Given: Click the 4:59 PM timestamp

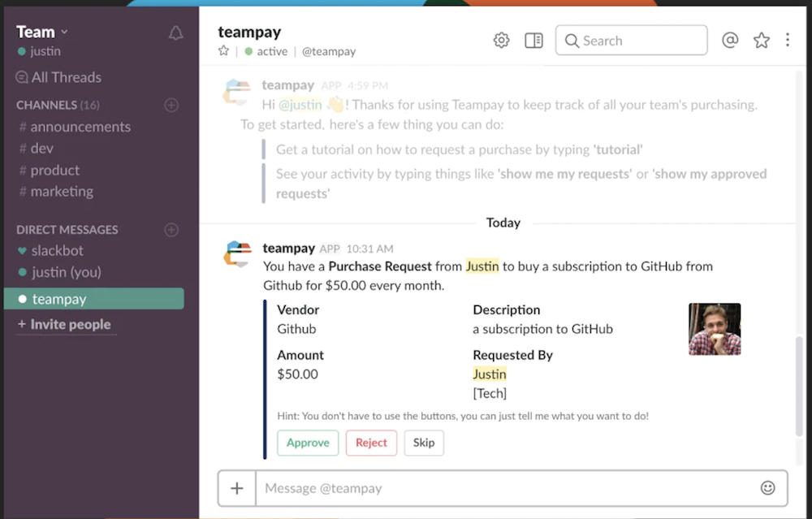Looking at the screenshot, I should point(368,85).
